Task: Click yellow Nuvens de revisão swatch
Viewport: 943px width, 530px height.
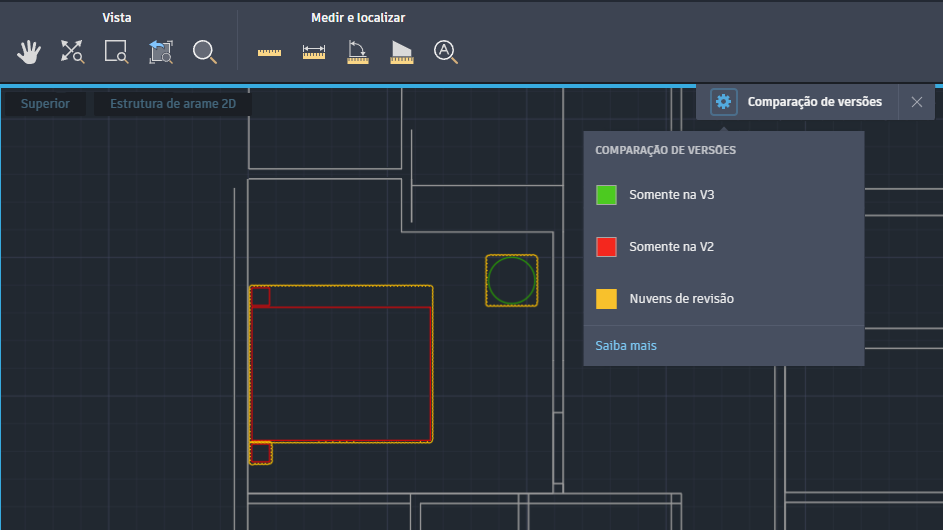Action: coord(606,298)
